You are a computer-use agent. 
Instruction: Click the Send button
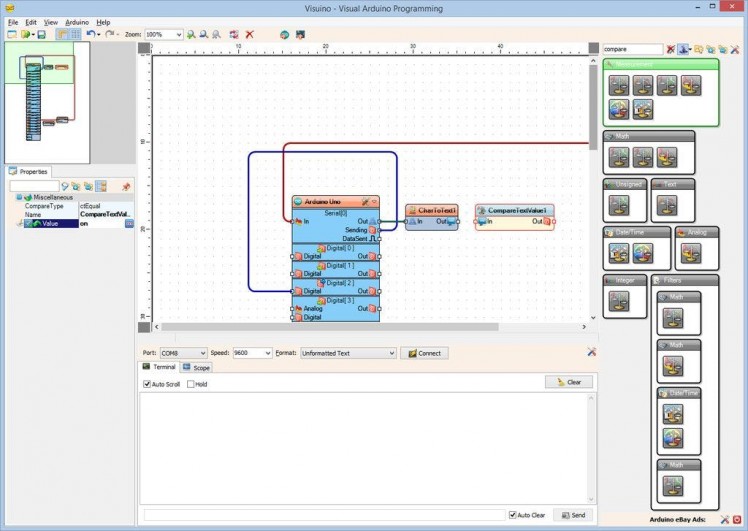pos(573,515)
